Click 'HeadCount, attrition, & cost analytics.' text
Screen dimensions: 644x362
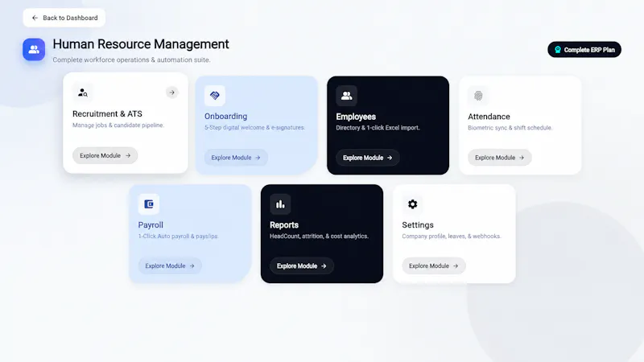pos(319,236)
